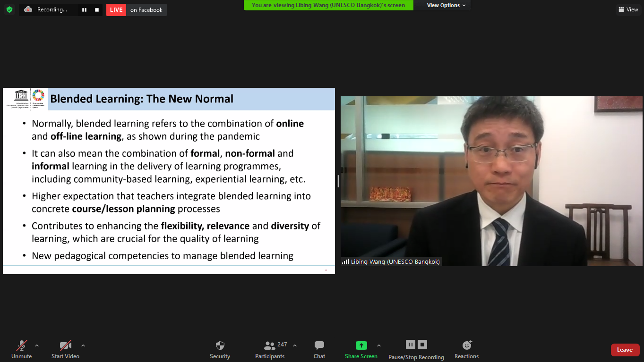Expand audio settings arrow next to Unmute

point(37,345)
